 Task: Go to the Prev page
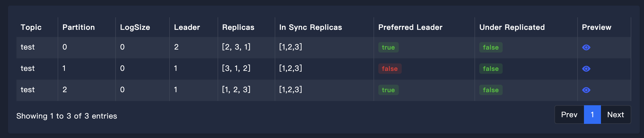pyautogui.click(x=569, y=115)
